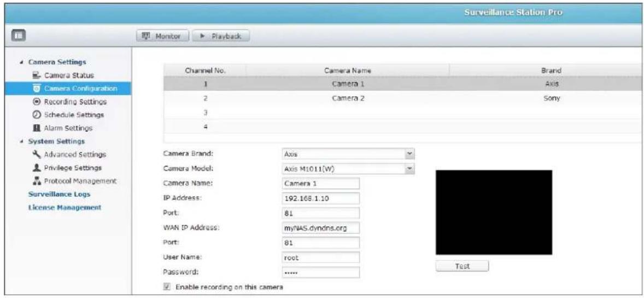This screenshot has width=644, height=298.
Task: Click the Channel No. column header
Action: tap(205, 71)
